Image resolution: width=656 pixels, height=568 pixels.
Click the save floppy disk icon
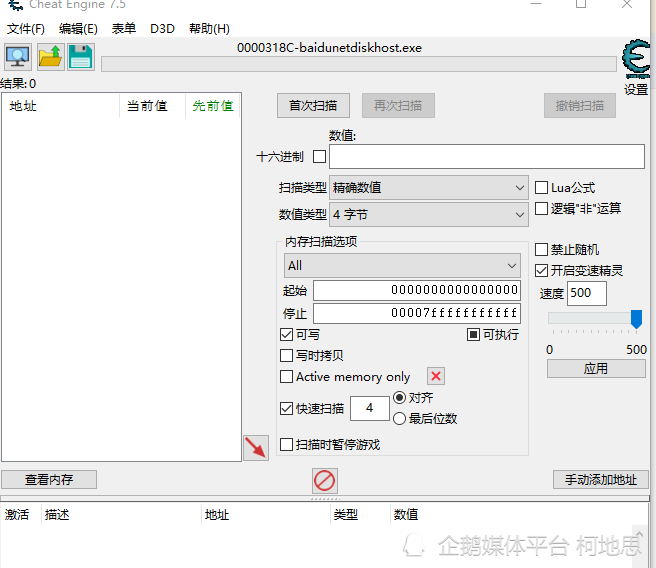[x=80, y=57]
